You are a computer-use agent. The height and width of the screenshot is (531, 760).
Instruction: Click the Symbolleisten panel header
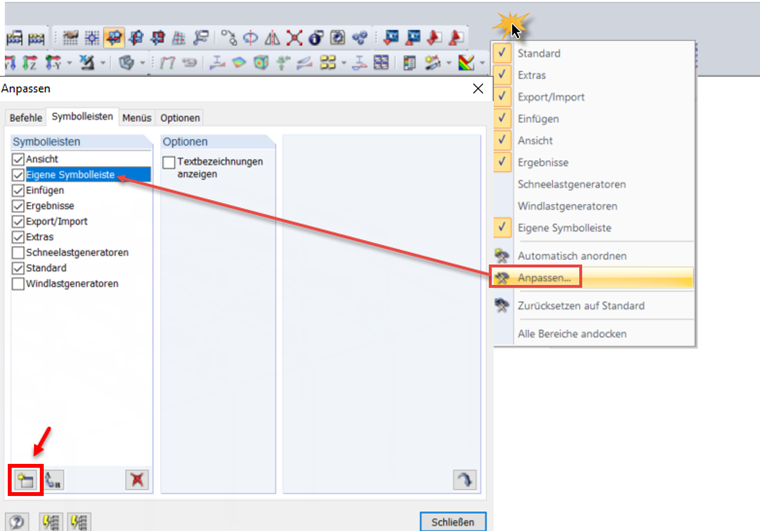pos(81,141)
